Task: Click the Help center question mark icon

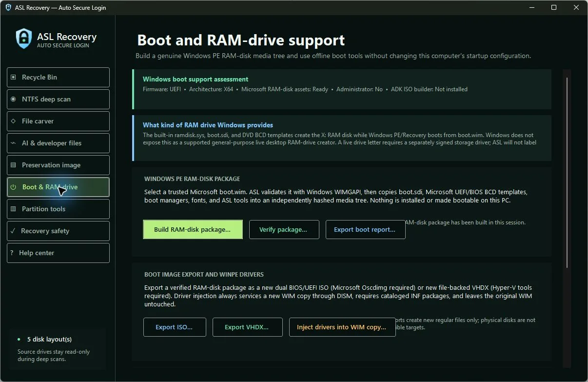Action: coord(12,253)
